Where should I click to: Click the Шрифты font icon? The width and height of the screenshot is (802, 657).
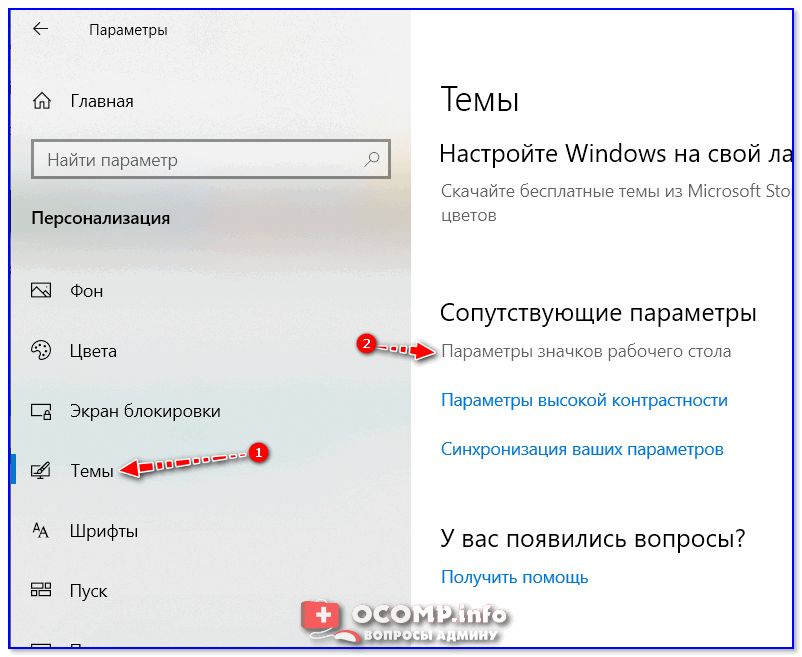pos(41,530)
